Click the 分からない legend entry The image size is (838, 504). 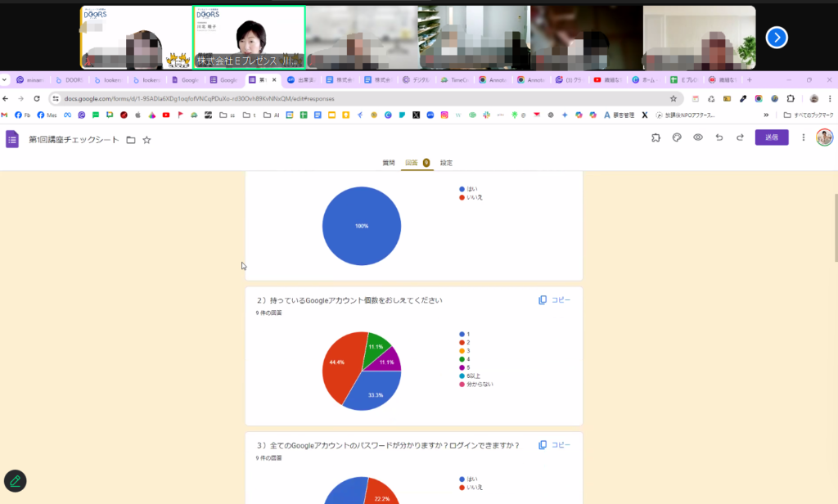[476, 385]
